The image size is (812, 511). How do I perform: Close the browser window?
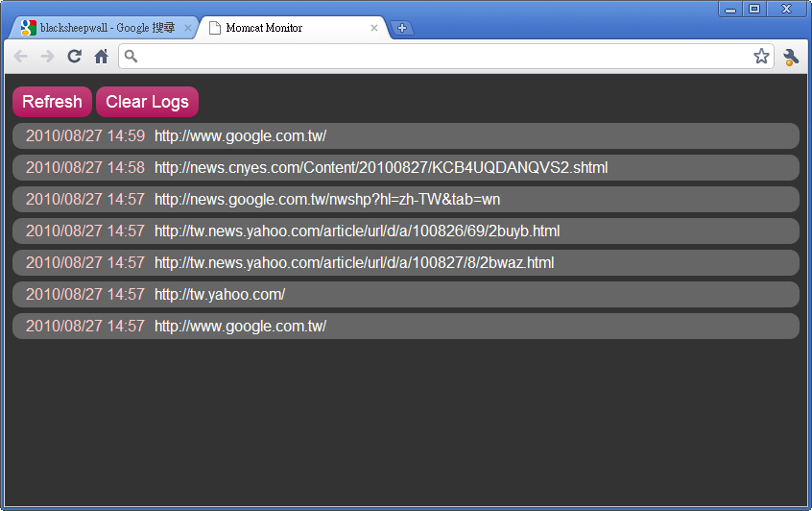tap(787, 9)
